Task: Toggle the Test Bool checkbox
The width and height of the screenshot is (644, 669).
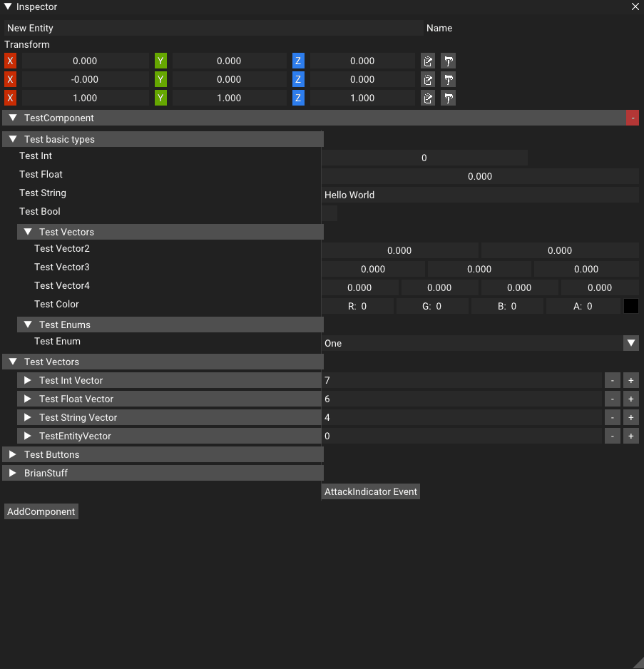Action: click(x=329, y=213)
